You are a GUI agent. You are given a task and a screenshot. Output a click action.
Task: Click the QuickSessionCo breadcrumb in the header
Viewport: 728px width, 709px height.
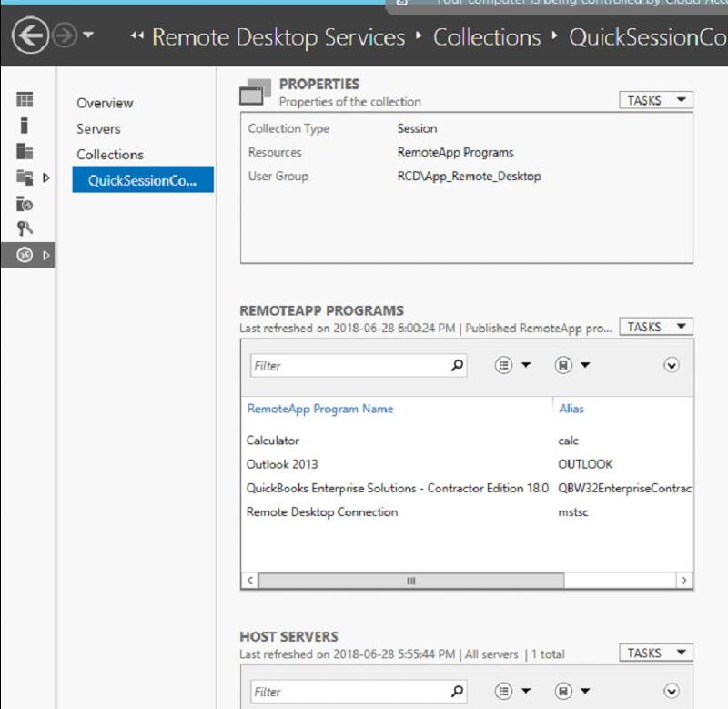pos(648,37)
